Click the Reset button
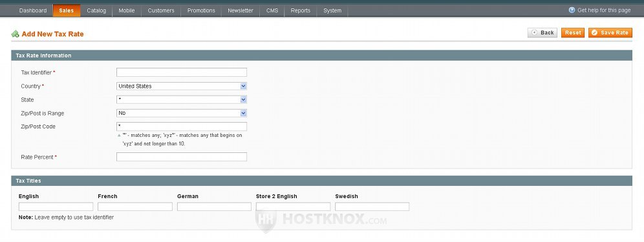The height and width of the screenshot is (242, 644). 572,33
